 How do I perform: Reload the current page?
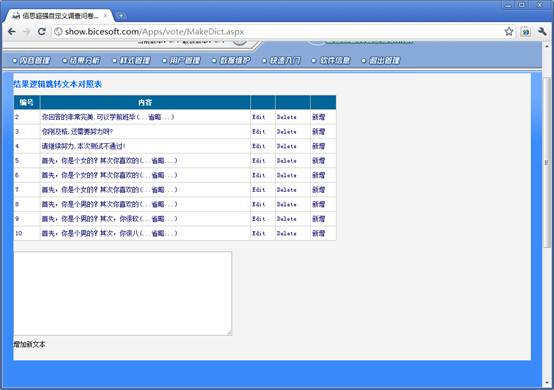pyautogui.click(x=42, y=31)
